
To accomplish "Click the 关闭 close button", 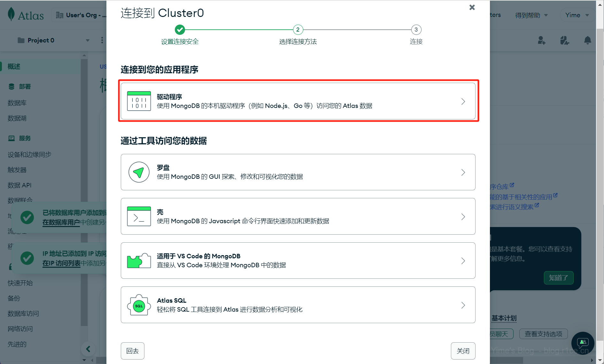I will (x=463, y=351).
